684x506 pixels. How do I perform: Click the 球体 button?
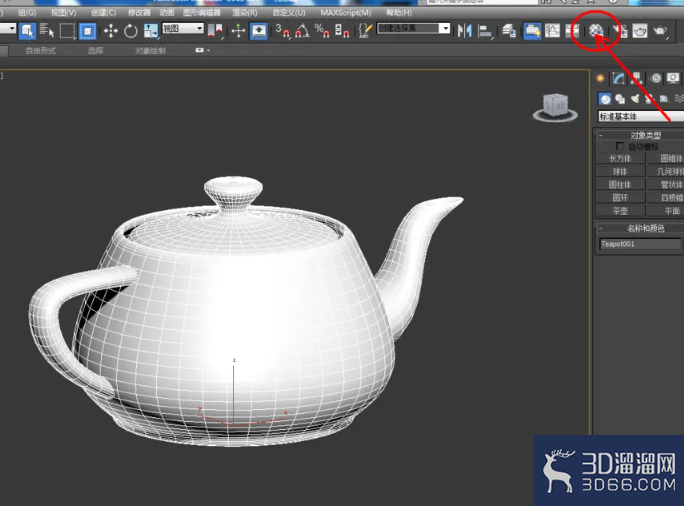620,171
